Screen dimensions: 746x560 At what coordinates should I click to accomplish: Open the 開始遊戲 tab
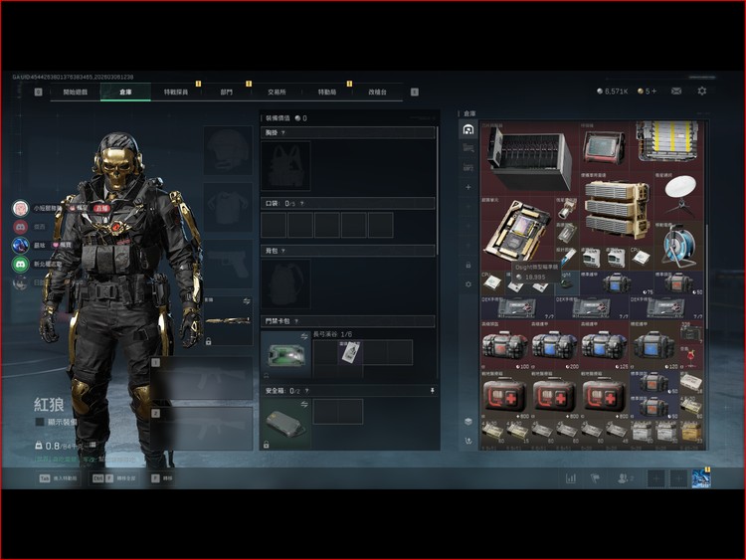pos(76,92)
